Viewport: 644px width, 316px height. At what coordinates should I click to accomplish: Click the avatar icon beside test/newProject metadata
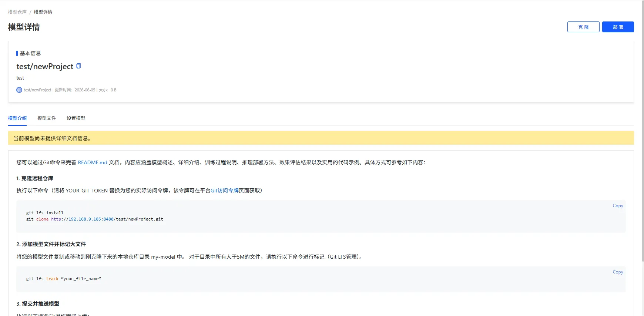coord(19,90)
